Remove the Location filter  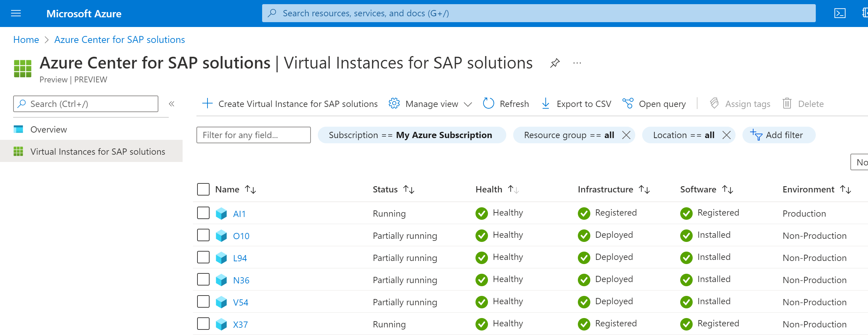[727, 135]
